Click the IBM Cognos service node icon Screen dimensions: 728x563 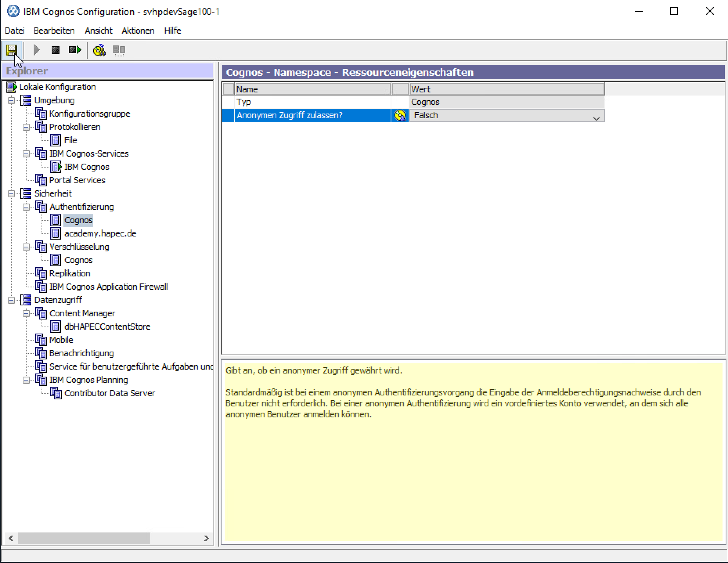[x=56, y=167]
